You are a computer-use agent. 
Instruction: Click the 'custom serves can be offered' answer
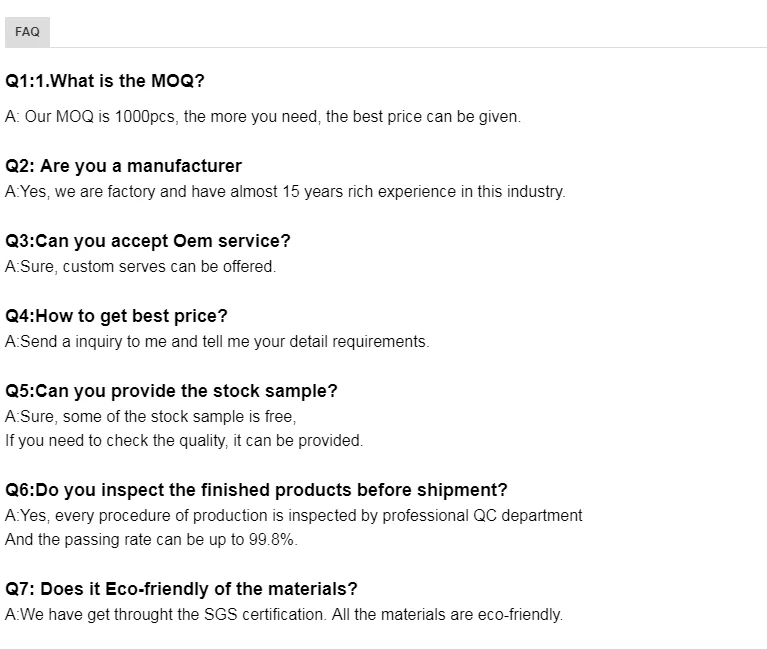point(140,266)
